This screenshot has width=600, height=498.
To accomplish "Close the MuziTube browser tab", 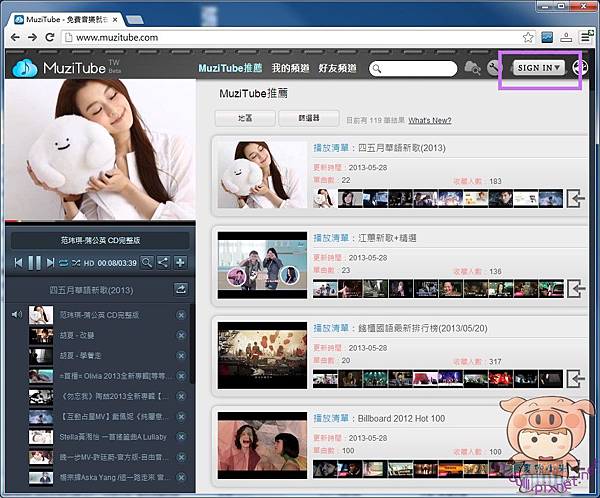I will pos(115,20).
